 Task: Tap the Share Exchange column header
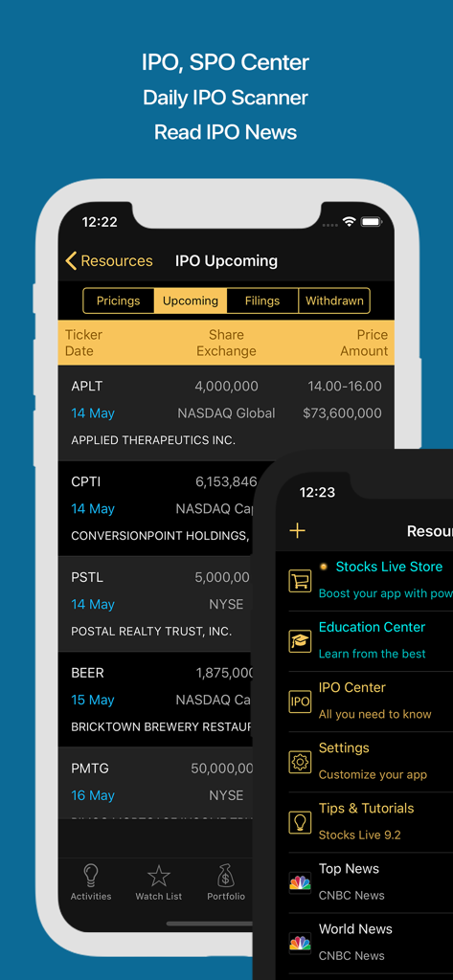(226, 344)
